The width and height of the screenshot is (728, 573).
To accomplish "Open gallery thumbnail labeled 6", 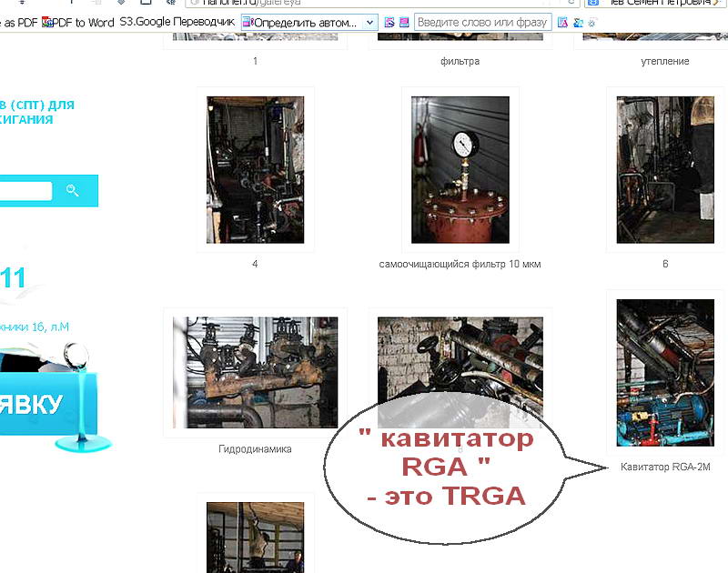I will [665, 170].
